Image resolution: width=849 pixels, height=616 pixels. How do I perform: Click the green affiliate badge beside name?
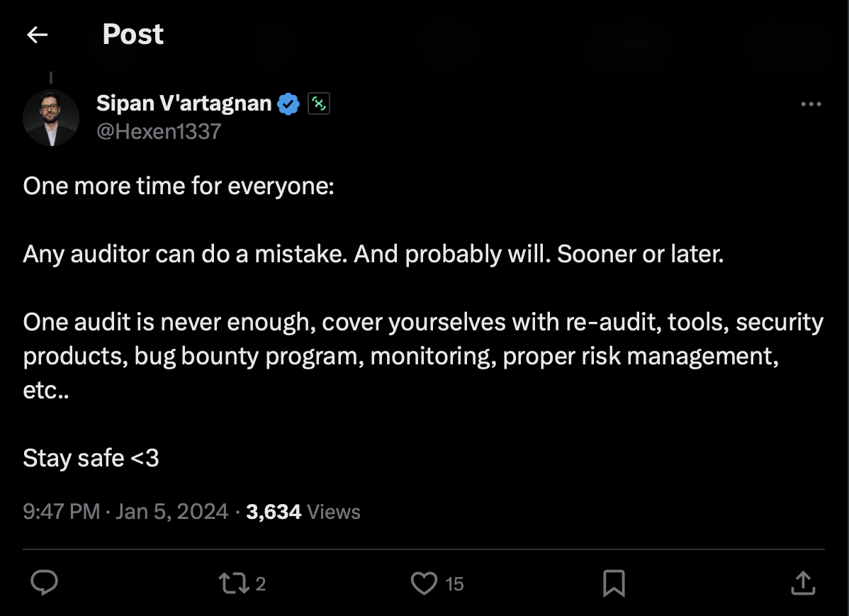pyautogui.click(x=319, y=104)
